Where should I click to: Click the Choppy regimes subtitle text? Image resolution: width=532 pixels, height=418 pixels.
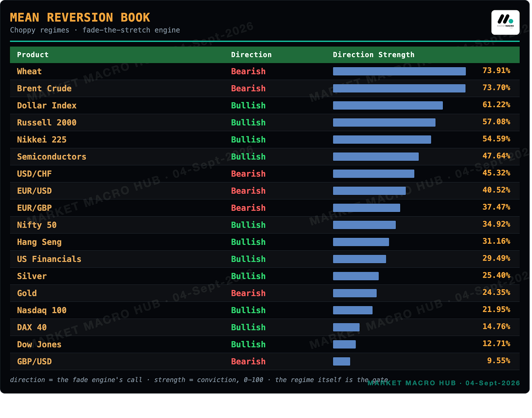[x=95, y=30]
